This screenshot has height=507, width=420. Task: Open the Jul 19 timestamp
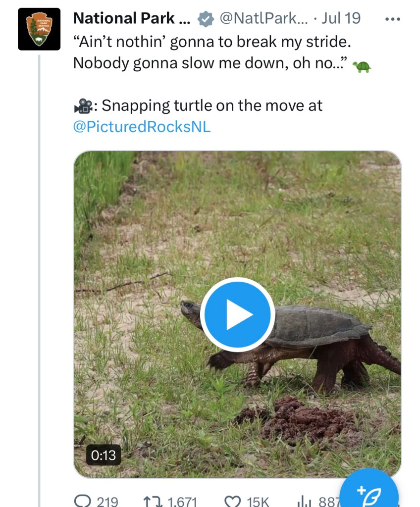341,19
